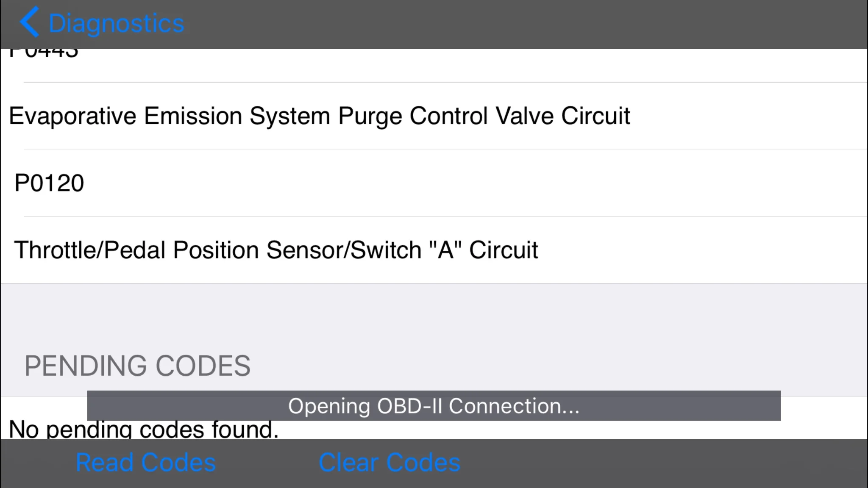Click the word Circuit after Purge Control Valve
This screenshot has width=868, height=488.
pyautogui.click(x=595, y=116)
